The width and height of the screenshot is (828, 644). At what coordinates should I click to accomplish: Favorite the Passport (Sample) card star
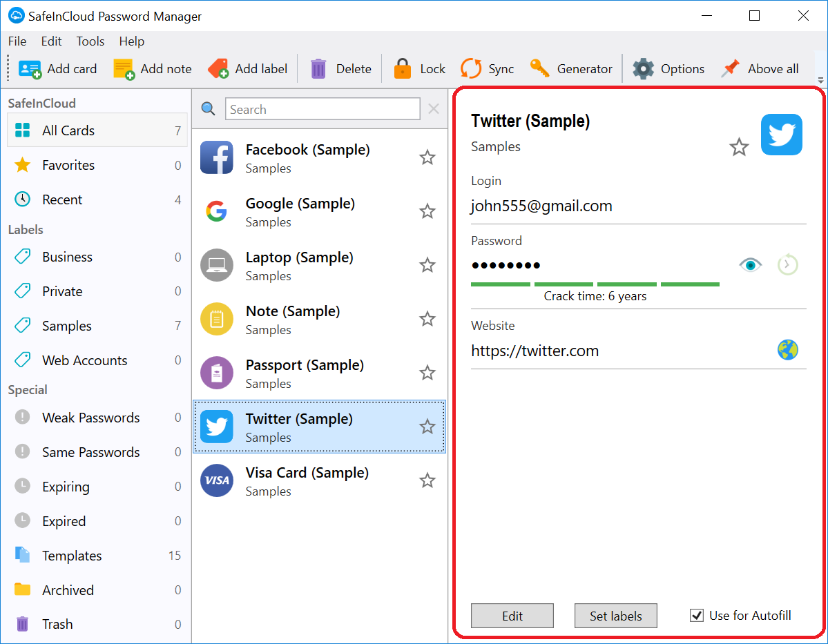pyautogui.click(x=427, y=373)
